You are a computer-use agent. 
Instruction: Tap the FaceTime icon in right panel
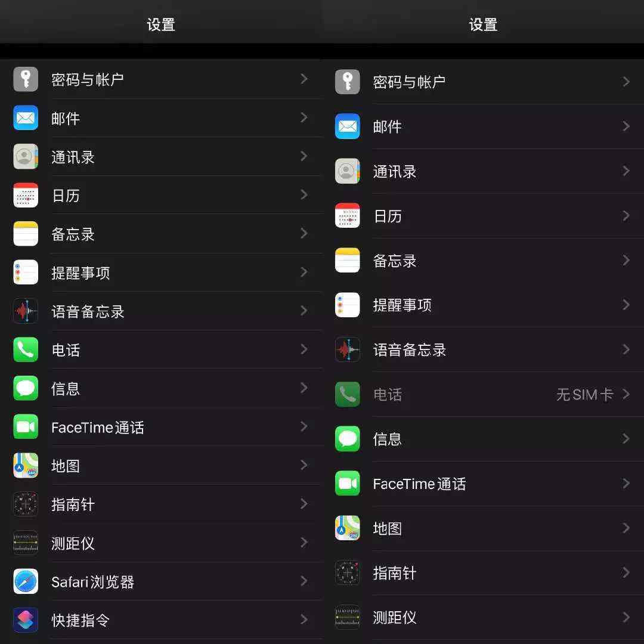point(348,484)
